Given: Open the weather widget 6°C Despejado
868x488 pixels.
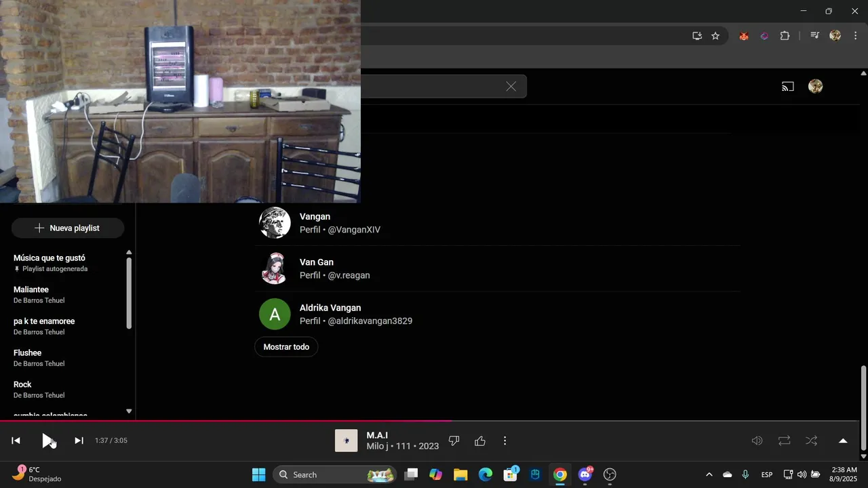Looking at the screenshot, I should (37, 474).
